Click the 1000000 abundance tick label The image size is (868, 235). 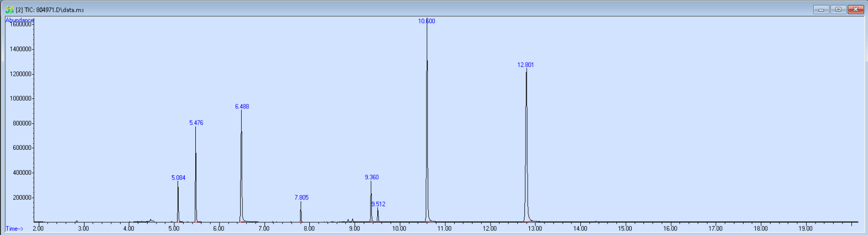20,98
